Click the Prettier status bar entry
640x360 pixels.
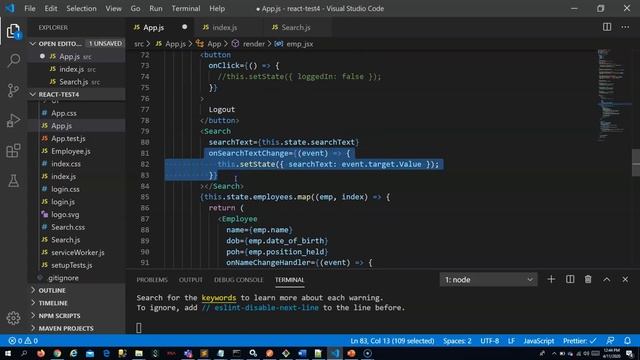(x=580, y=341)
